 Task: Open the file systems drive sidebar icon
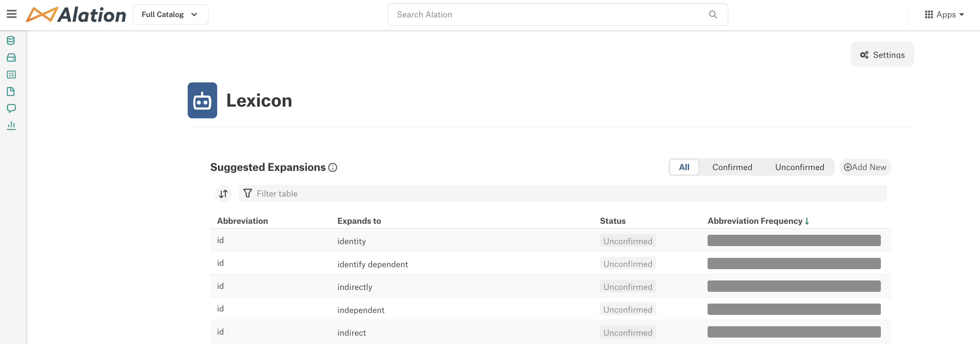[x=11, y=57]
